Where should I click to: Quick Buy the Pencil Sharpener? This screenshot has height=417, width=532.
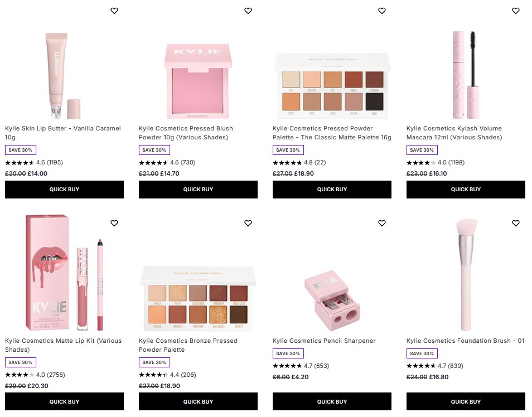pyautogui.click(x=332, y=401)
